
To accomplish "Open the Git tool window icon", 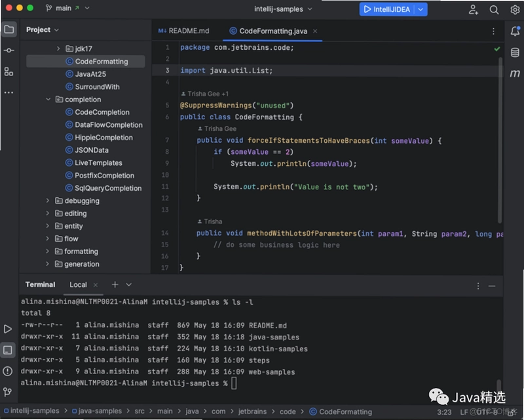I will pos(8,392).
